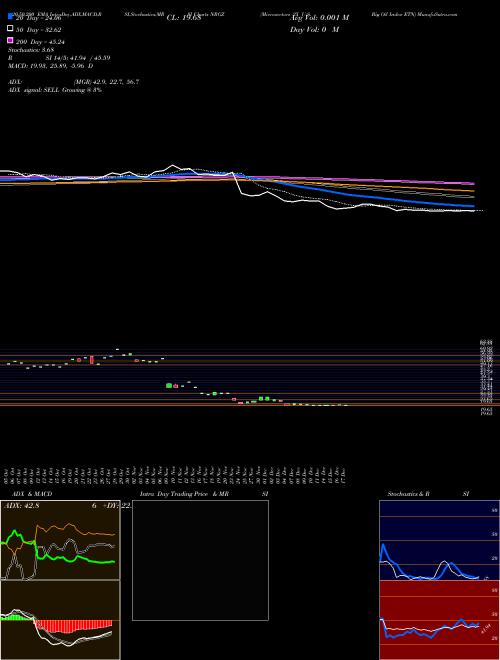Select the '200 Day = 45.24' label
The width and height of the screenshot is (500, 660).
pos(40,42)
